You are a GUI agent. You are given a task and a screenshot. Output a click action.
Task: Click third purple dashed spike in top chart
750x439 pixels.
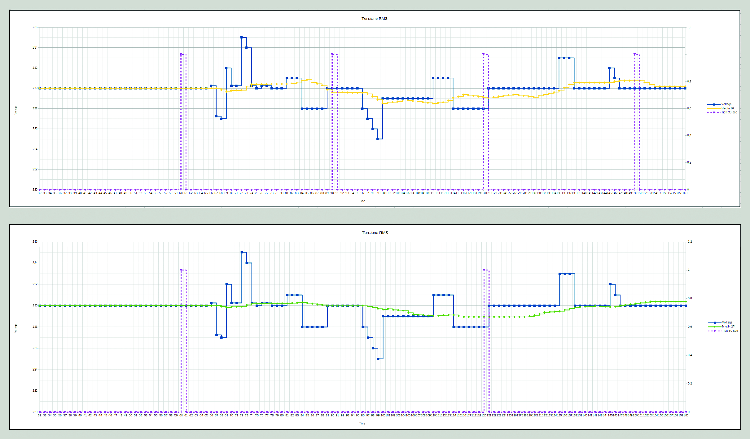[x=485, y=53]
